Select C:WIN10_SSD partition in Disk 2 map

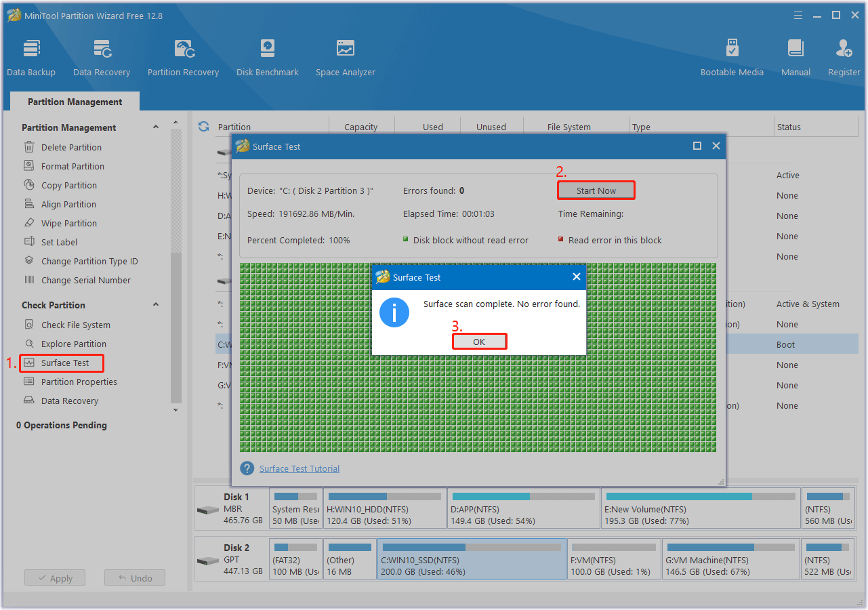pos(472,558)
